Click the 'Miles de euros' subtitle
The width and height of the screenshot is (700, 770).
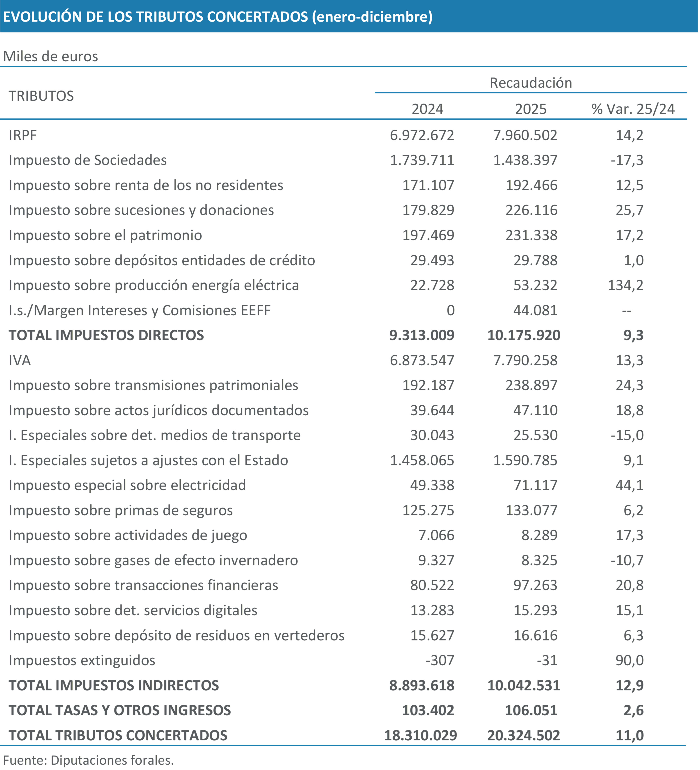[x=50, y=57]
